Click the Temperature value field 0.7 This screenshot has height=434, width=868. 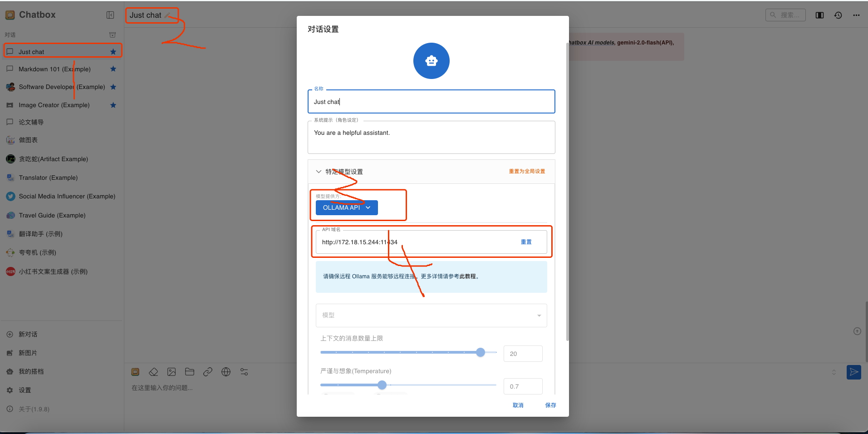(523, 386)
